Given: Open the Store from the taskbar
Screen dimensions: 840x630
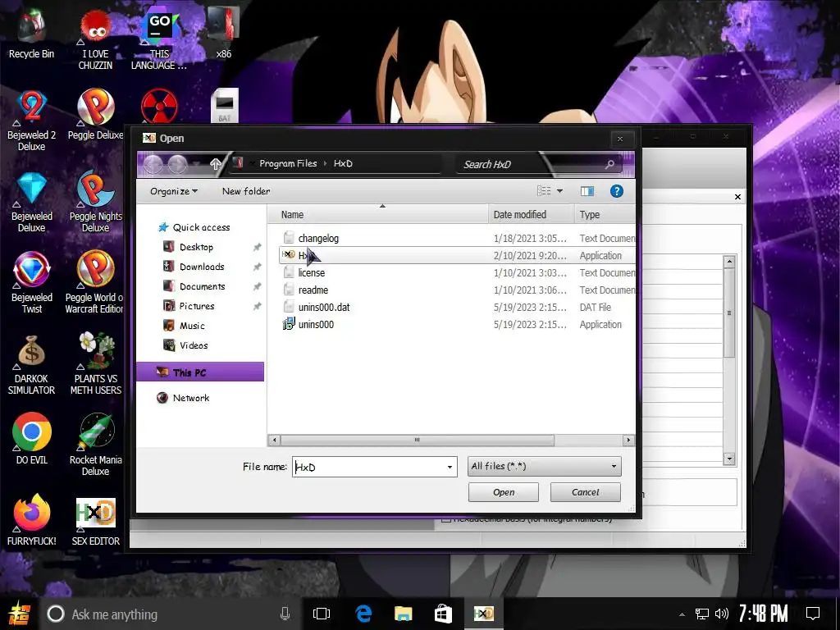Looking at the screenshot, I should click(443, 614).
